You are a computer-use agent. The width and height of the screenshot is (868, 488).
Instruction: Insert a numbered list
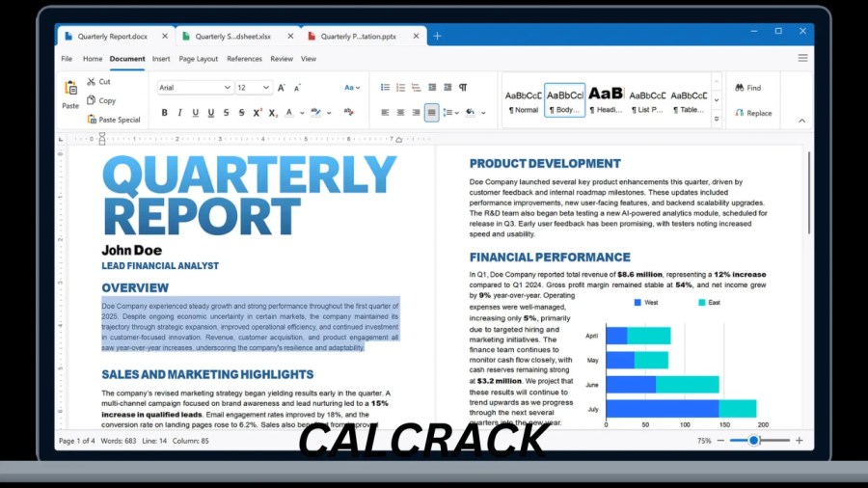tap(401, 88)
